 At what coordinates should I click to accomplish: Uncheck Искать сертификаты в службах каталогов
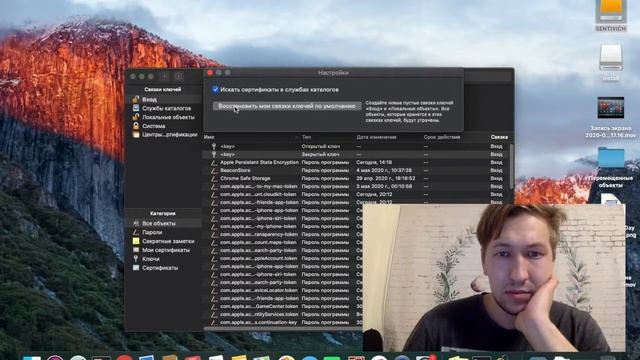tap(216, 89)
